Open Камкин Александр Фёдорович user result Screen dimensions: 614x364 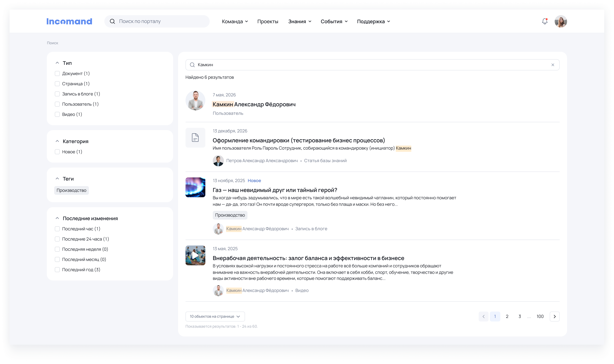[254, 104]
